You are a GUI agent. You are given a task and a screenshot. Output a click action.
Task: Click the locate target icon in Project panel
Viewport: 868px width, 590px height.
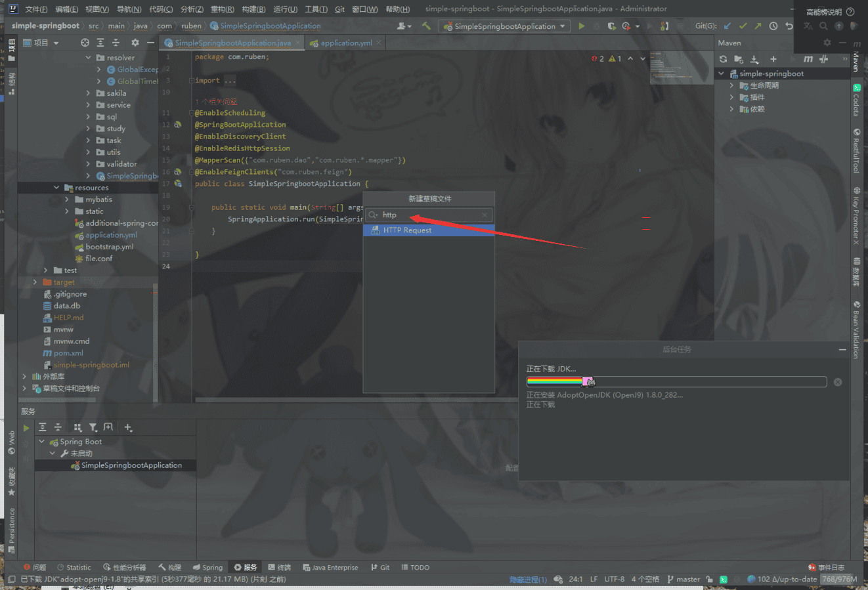85,43
